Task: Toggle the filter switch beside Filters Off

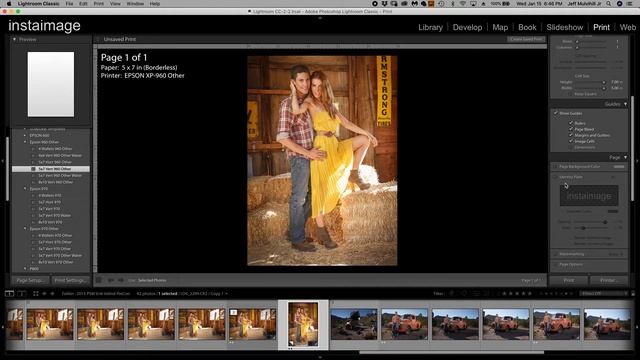Action: (x=633, y=293)
